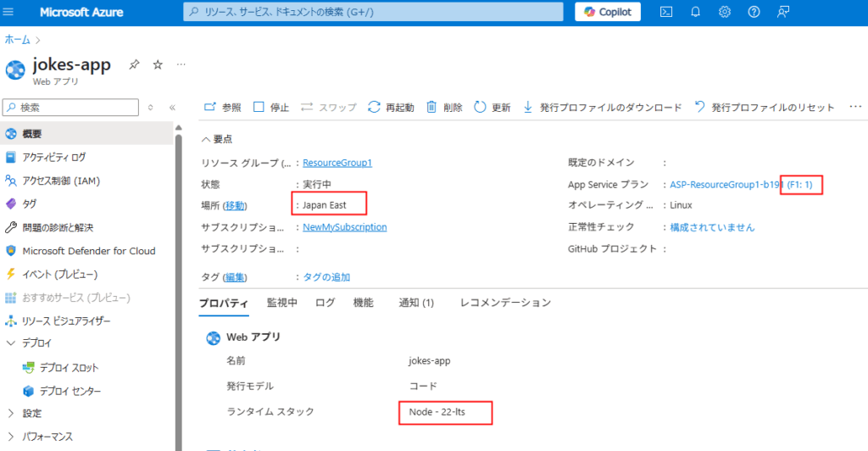868x451 pixels.
Task: Click 削除 delete toolbar button
Action: click(x=444, y=108)
